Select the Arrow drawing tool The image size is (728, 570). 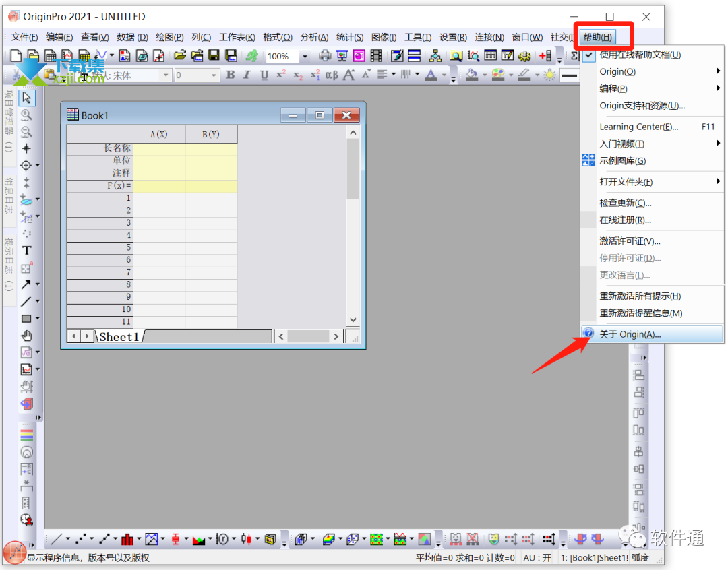click(x=26, y=284)
